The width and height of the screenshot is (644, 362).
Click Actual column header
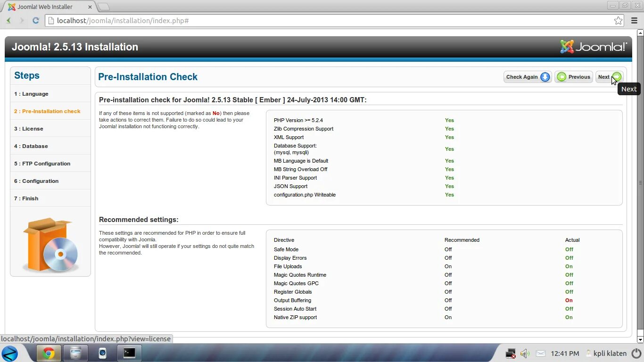coord(572,240)
